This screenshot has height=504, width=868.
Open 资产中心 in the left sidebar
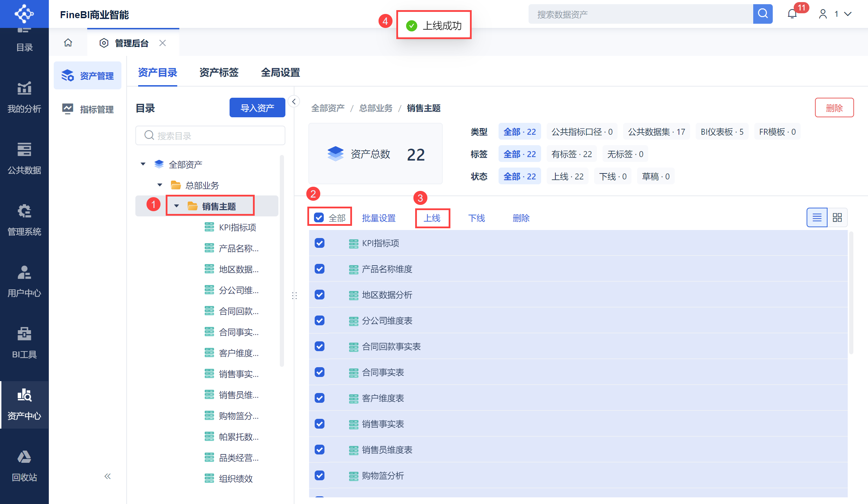(24, 404)
